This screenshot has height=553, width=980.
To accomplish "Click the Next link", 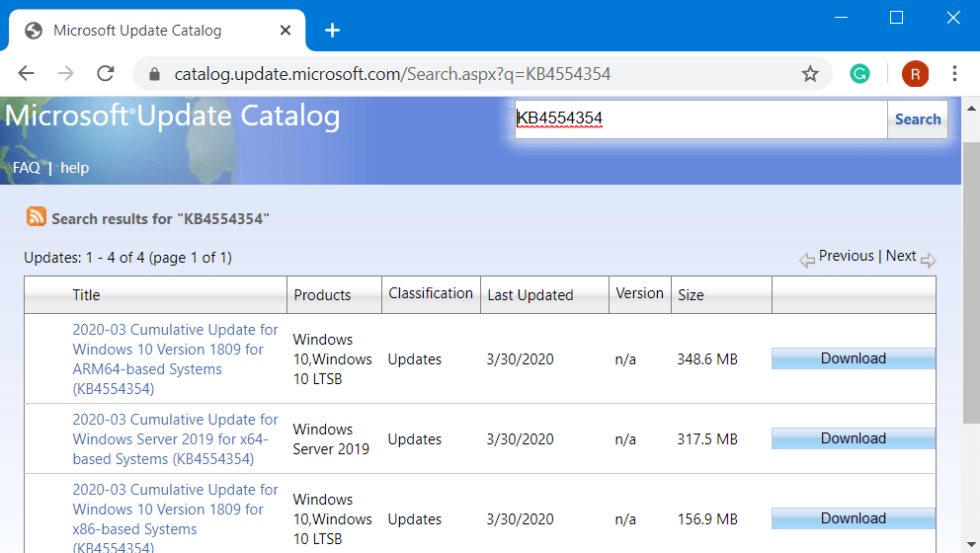I will click(x=901, y=256).
